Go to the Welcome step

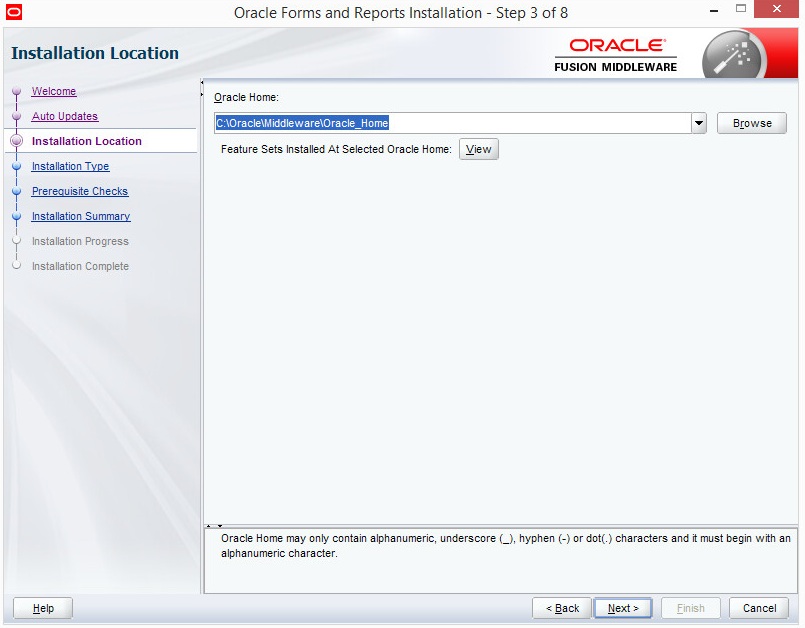[54, 91]
